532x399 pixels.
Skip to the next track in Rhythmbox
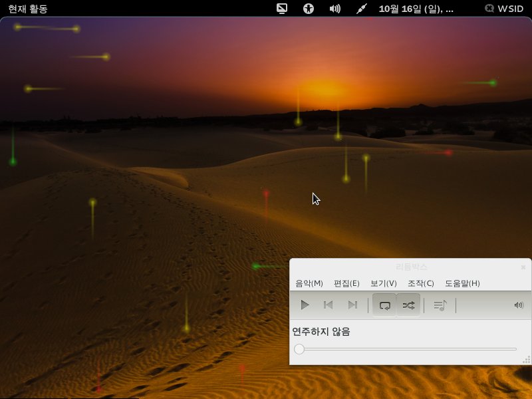(x=352, y=305)
